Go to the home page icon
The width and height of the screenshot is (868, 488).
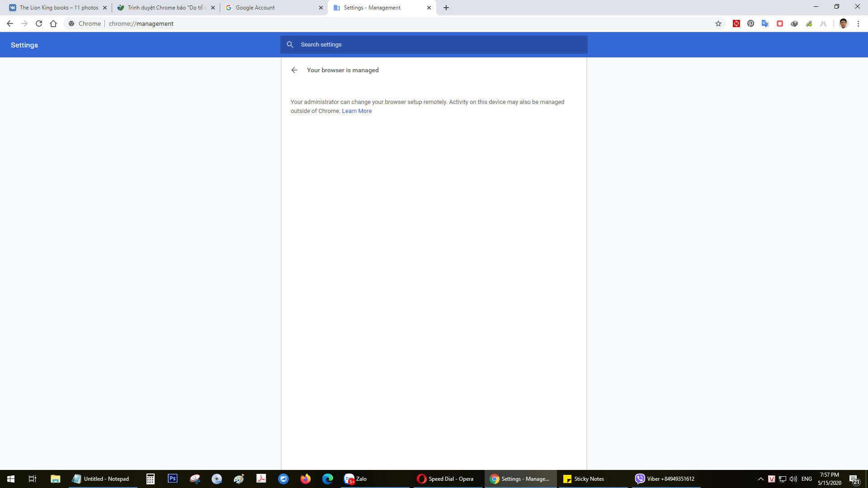[x=53, y=23]
